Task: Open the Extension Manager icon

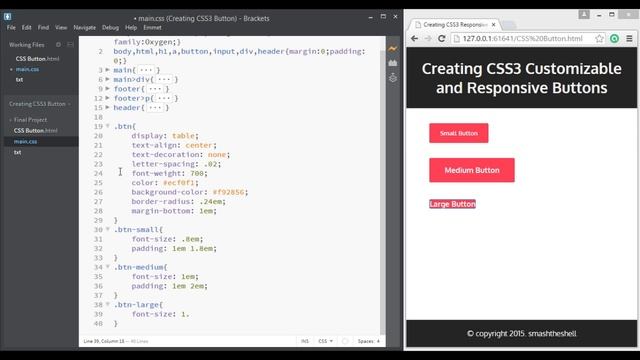Action: (x=393, y=63)
